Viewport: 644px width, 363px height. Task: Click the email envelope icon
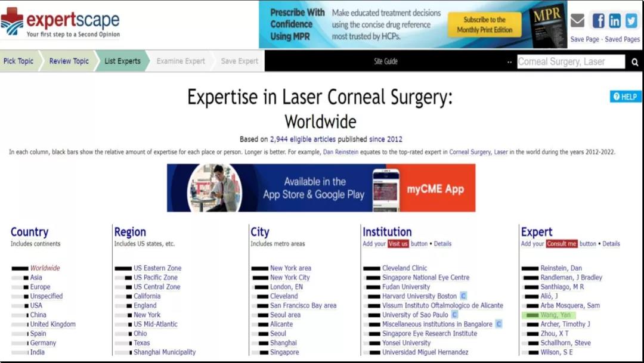coord(577,21)
